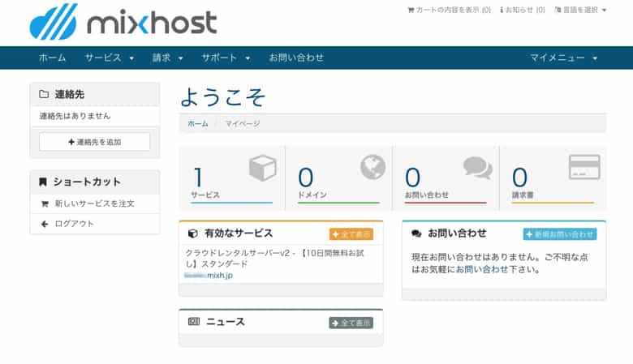The image size is (633, 364).
Task: Click the 連絡先を追加 button
Action: (x=94, y=142)
